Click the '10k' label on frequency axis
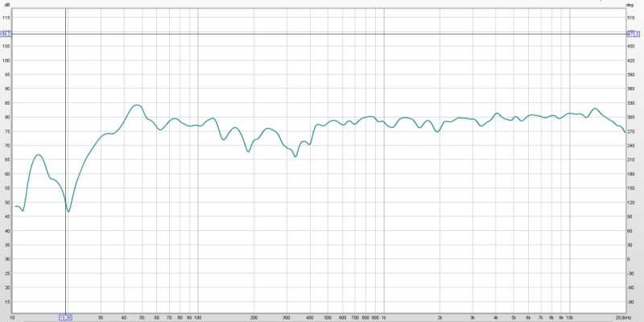Image resolution: width=644 pixels, height=322 pixels. pyautogui.click(x=570, y=317)
